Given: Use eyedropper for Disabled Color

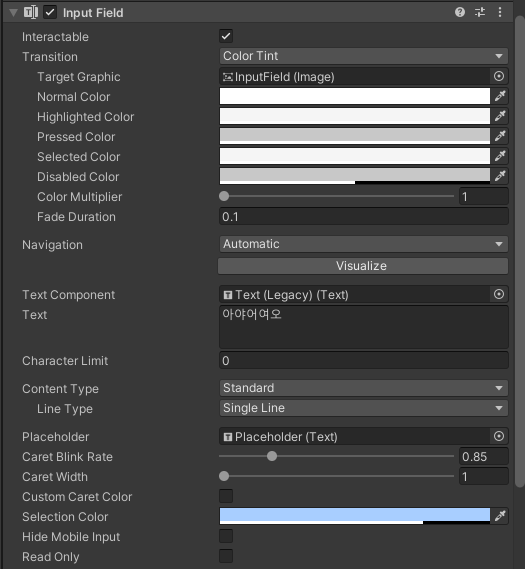Looking at the screenshot, I should click(x=500, y=176).
